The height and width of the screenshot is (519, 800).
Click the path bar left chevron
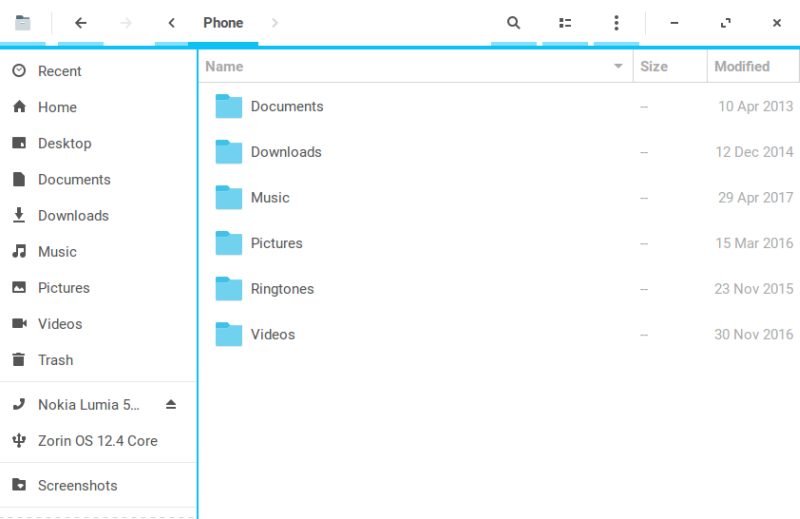pyautogui.click(x=171, y=22)
